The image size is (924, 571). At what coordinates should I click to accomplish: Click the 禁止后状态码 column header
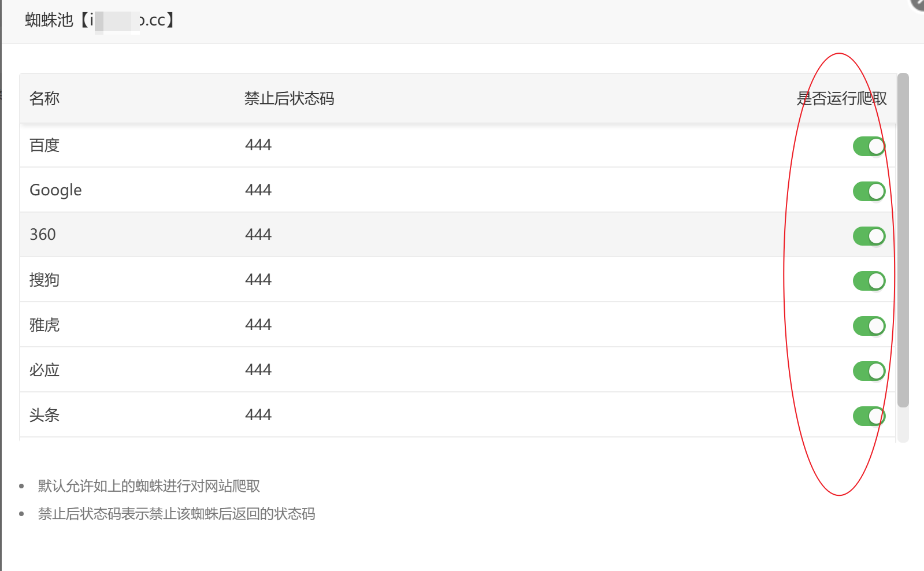point(289,99)
